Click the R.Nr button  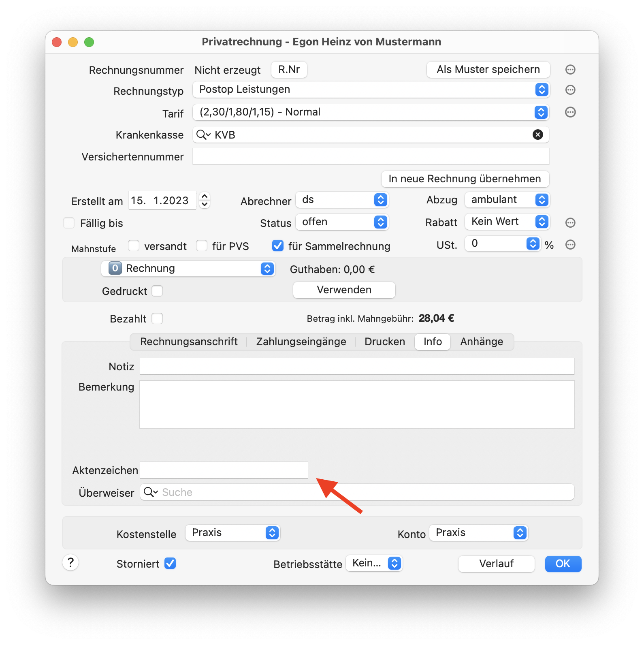click(x=289, y=69)
